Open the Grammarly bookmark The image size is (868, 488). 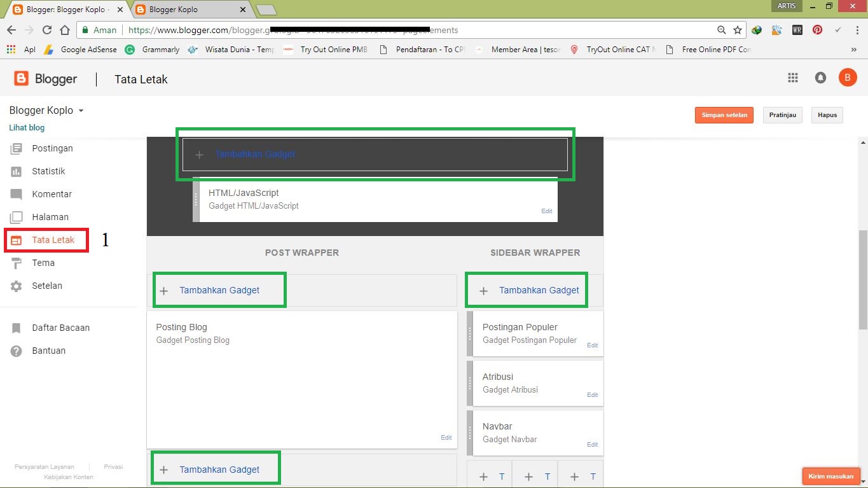(x=153, y=49)
